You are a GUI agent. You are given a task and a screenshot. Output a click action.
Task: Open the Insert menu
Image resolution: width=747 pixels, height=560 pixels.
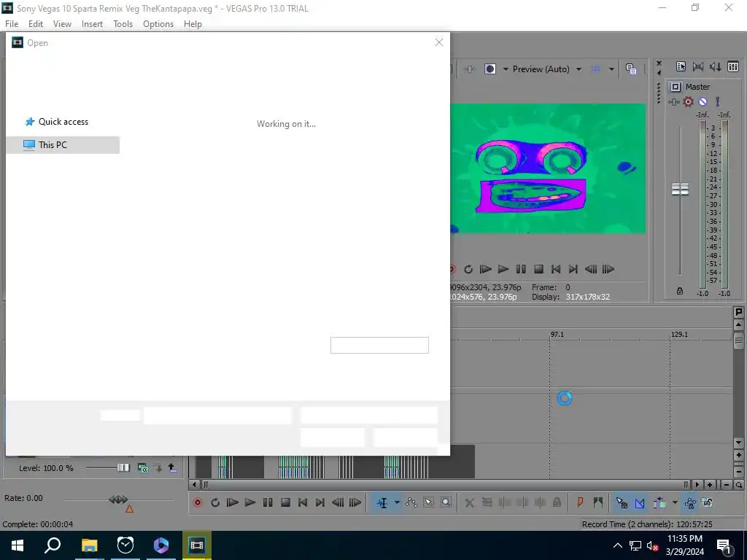click(92, 24)
